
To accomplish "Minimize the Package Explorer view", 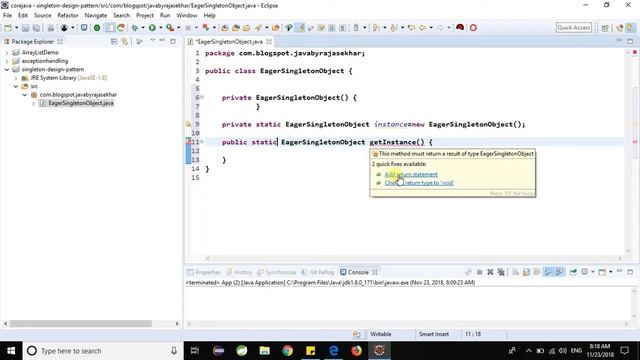I will [x=162, y=41].
